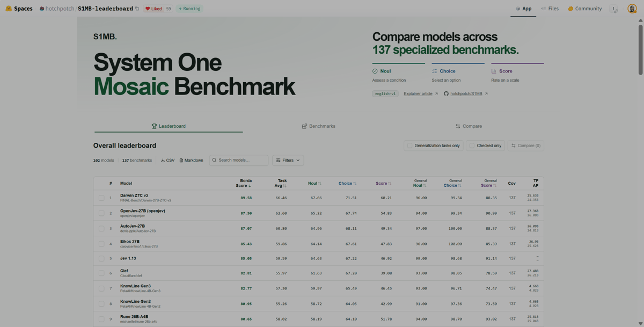Sort table by Borda Score
Screen dimensions: 644x327
coord(244,183)
